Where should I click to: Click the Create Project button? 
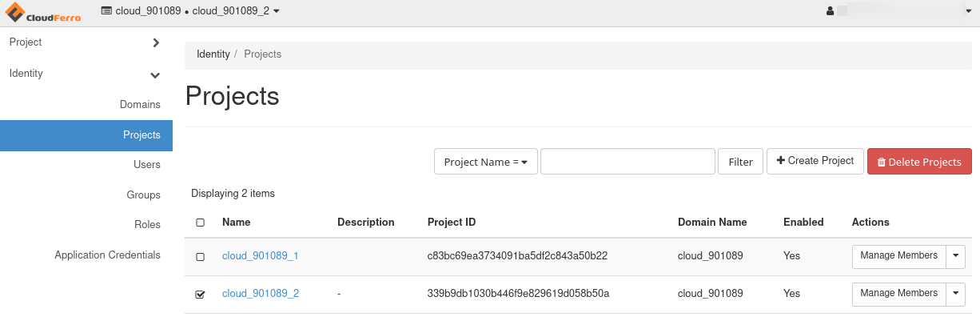pos(815,161)
